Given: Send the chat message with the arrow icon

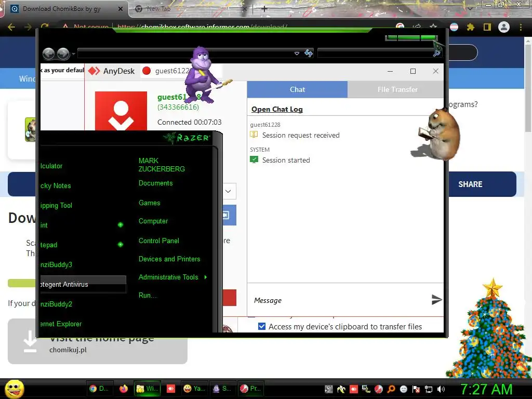Looking at the screenshot, I should click(x=436, y=300).
